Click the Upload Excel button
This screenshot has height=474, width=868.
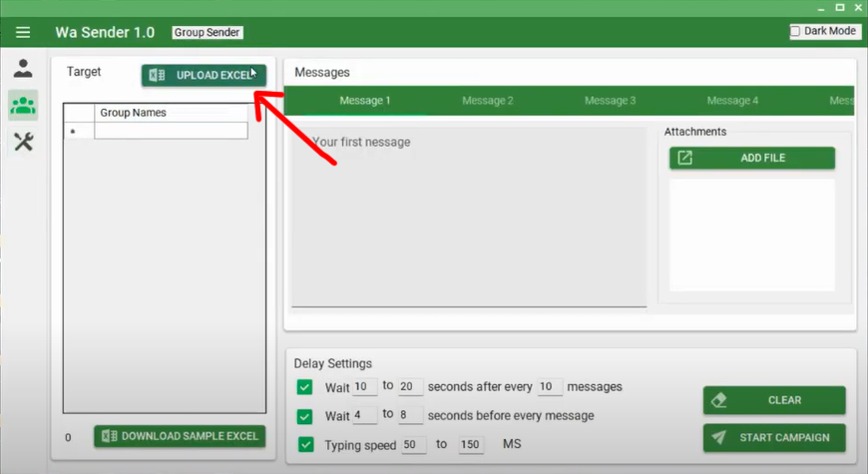pos(204,76)
